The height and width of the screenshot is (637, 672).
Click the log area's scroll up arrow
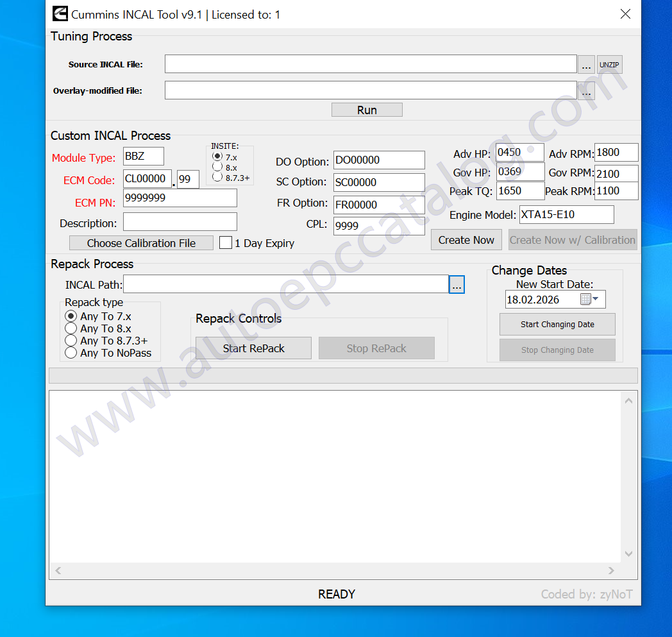point(628,400)
